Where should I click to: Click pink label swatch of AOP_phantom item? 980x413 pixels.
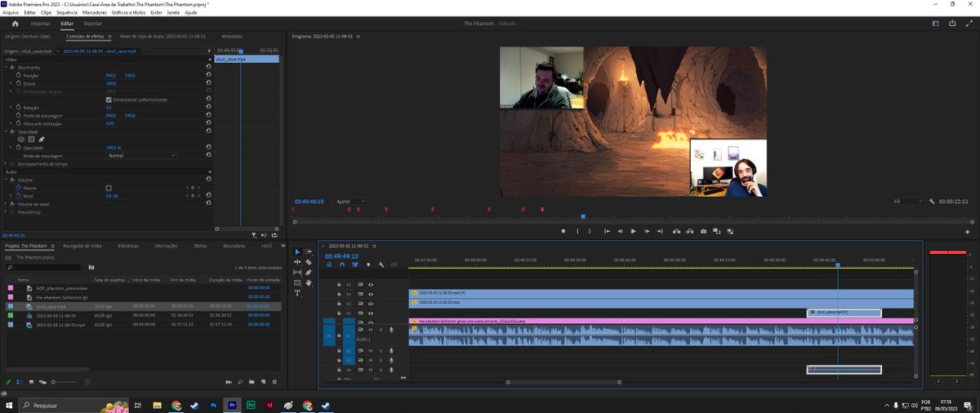(x=11, y=288)
